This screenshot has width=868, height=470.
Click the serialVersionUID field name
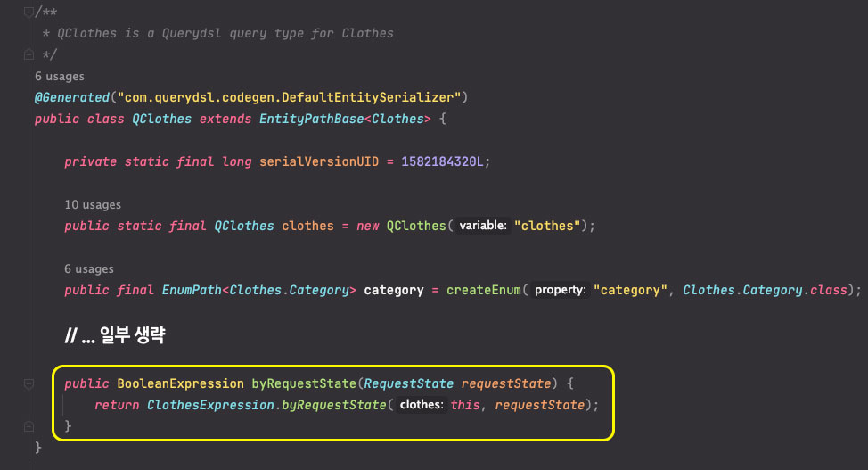(x=319, y=161)
